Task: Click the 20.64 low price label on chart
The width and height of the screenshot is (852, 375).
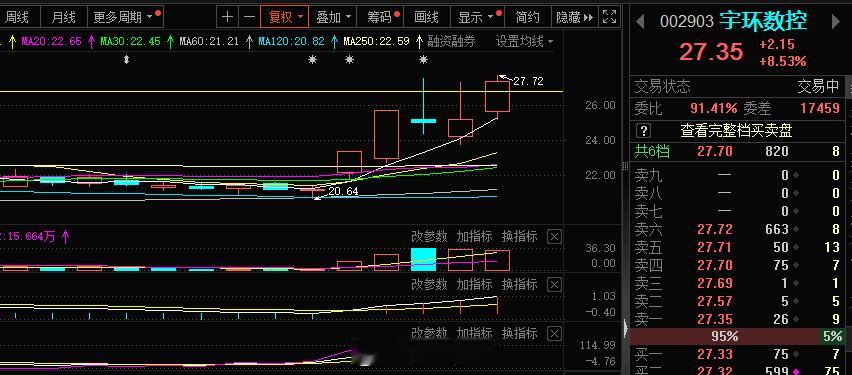Action: pos(343,191)
